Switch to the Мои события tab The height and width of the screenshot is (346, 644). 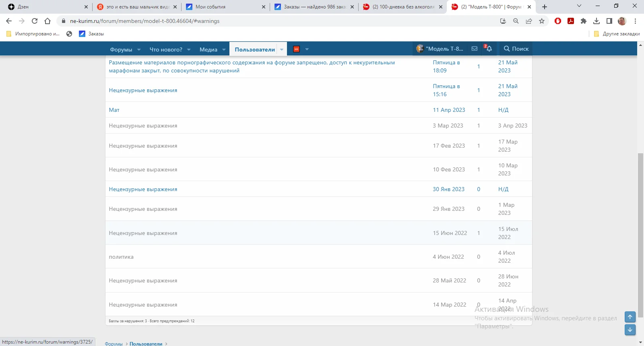coord(225,7)
